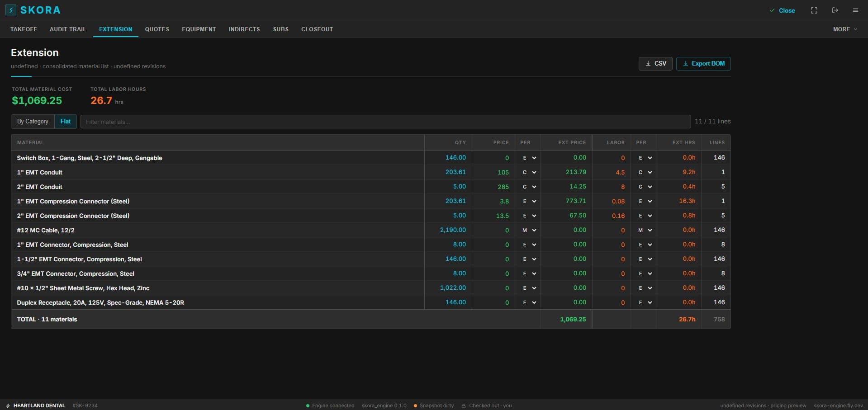Edit price 285 for 2" EMT Conduit

click(x=503, y=187)
